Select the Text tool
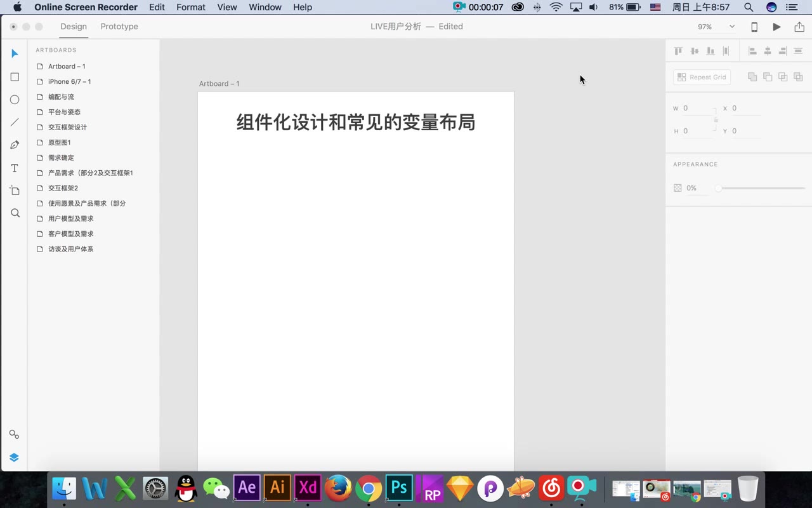The height and width of the screenshot is (508, 812). (x=15, y=168)
